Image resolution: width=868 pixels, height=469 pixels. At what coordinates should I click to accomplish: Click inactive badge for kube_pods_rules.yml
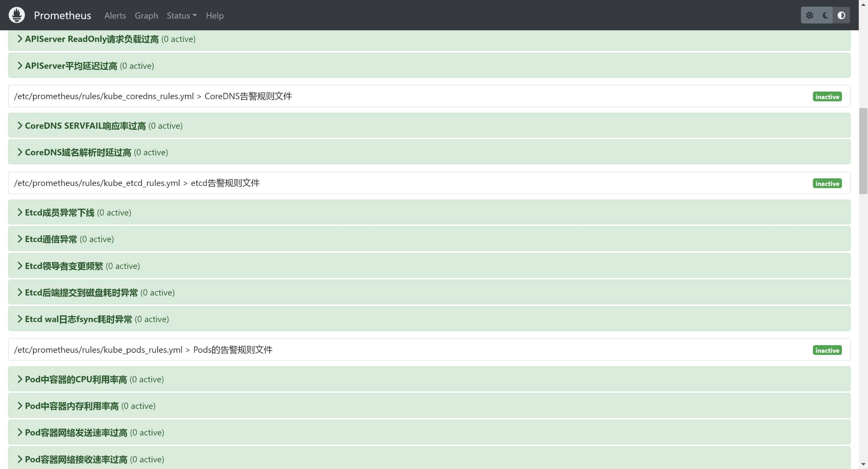(827, 350)
